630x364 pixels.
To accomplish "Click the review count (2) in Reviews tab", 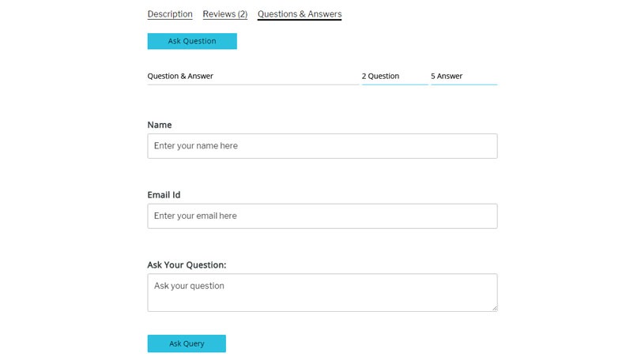I will (242, 14).
